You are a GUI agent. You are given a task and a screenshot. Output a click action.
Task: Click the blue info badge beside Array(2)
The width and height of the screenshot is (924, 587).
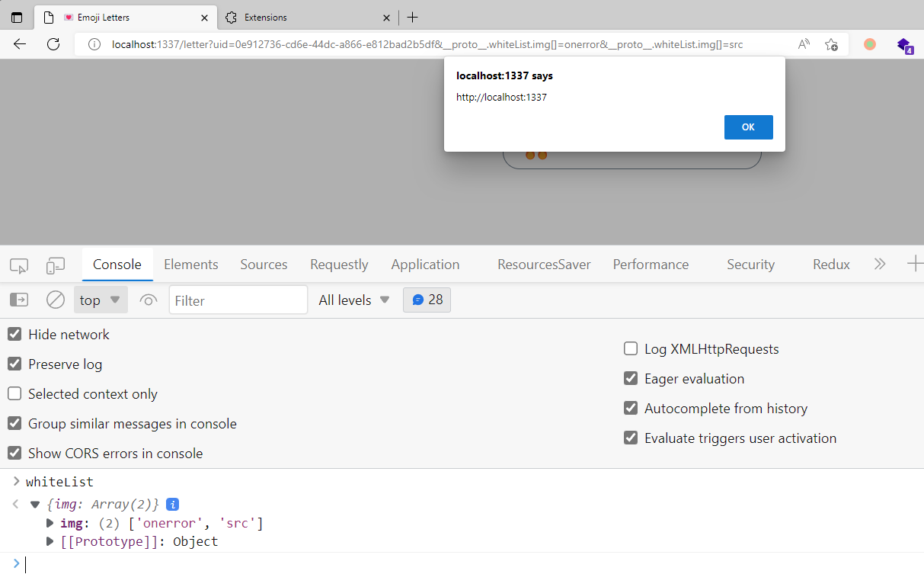tap(173, 504)
